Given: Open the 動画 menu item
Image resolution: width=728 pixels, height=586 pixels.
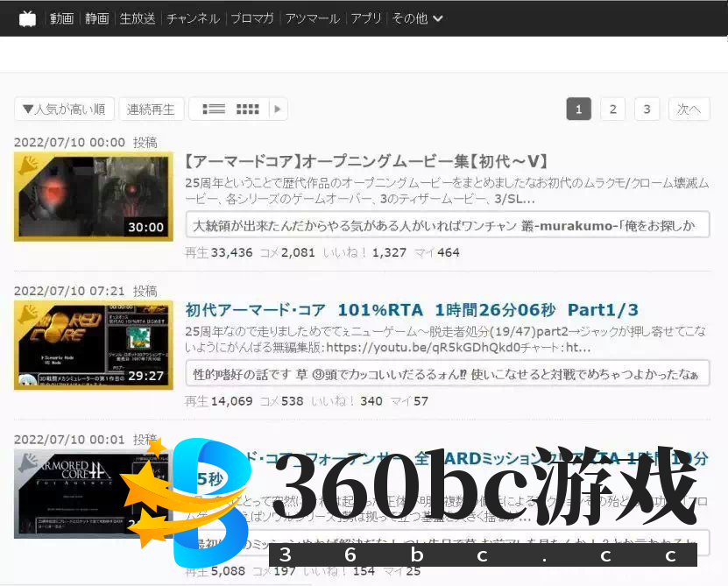Looking at the screenshot, I should (61, 18).
